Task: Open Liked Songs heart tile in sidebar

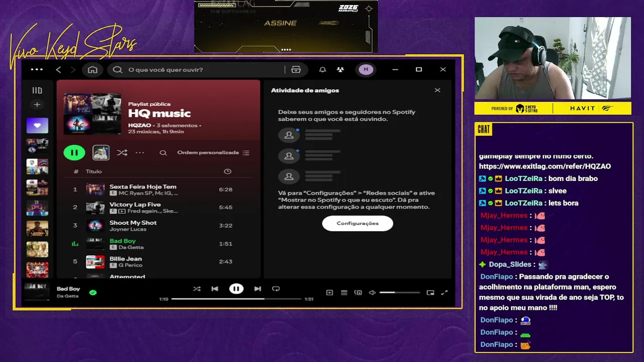Action: (37, 126)
